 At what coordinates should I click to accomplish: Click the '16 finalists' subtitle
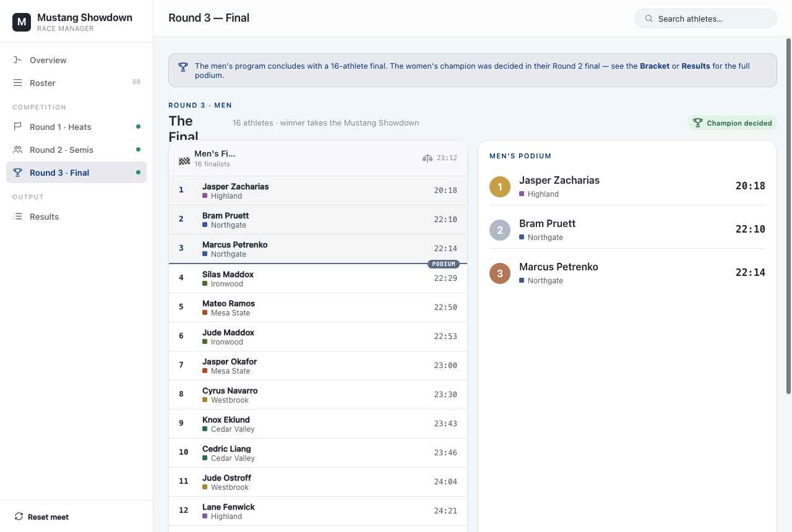[x=212, y=164]
